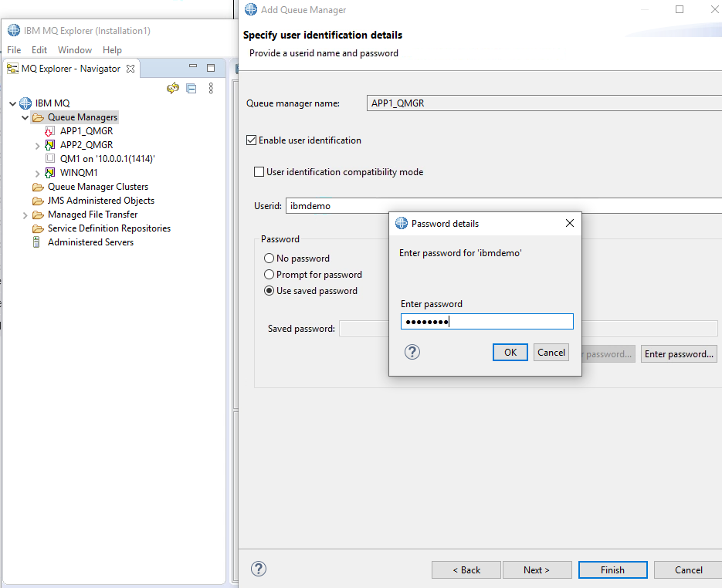Image resolution: width=722 pixels, height=588 pixels.
Task: Click the Enter password... button
Action: 679,354
